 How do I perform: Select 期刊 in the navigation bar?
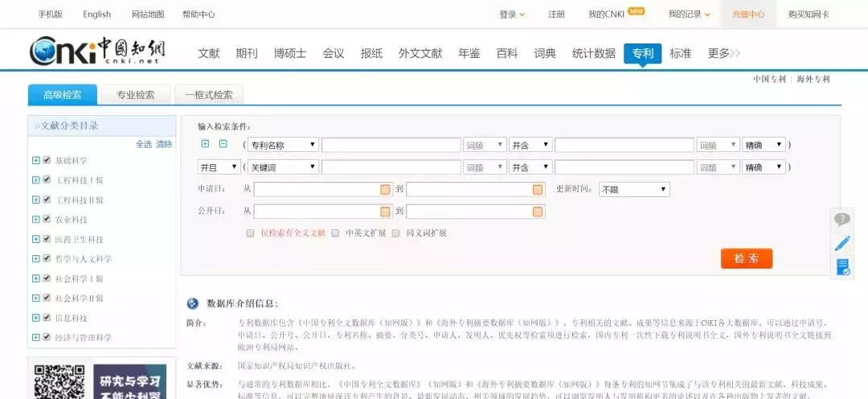247,54
